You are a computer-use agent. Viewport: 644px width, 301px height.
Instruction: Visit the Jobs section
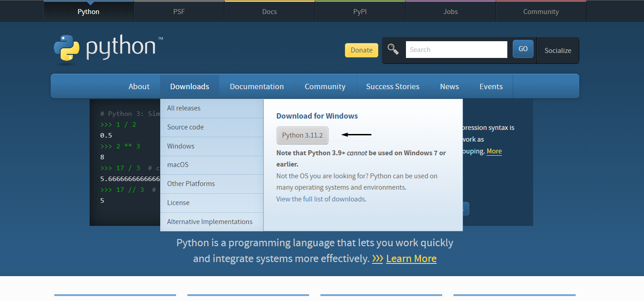click(450, 11)
